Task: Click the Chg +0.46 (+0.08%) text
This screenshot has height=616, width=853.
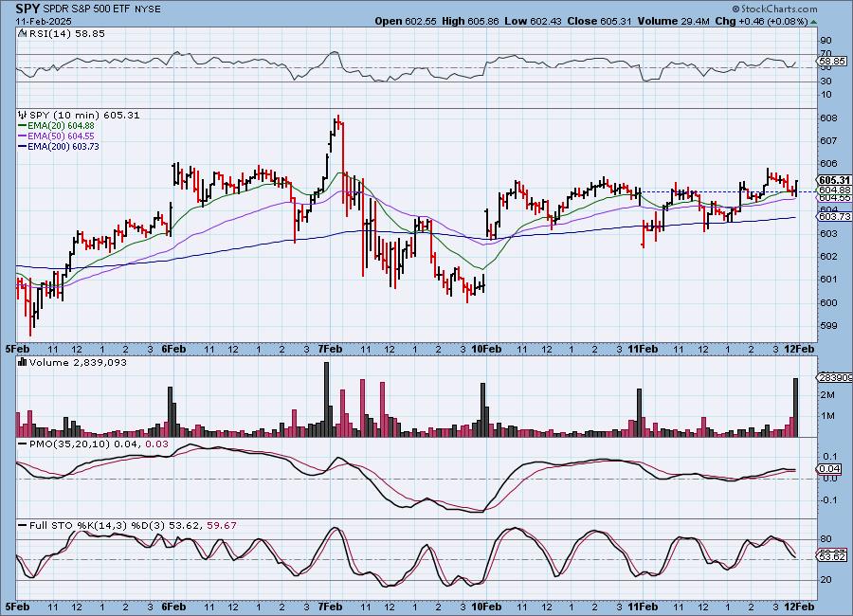Action: tap(761, 21)
